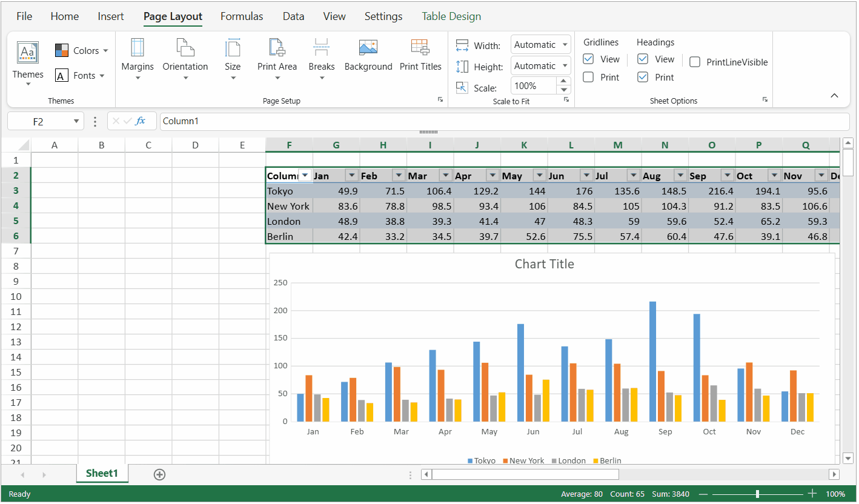The width and height of the screenshot is (859, 504).
Task: Open the Page Setup dialog launcher
Action: coord(440,99)
